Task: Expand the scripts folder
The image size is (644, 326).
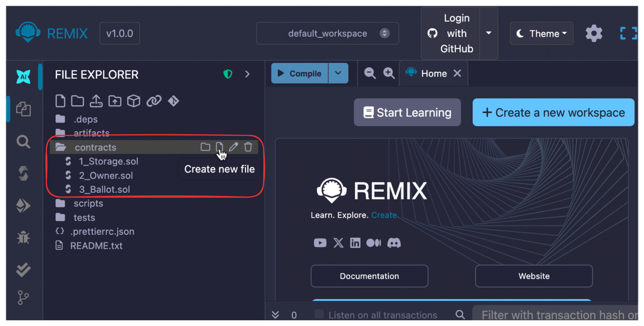Action: pos(88,203)
